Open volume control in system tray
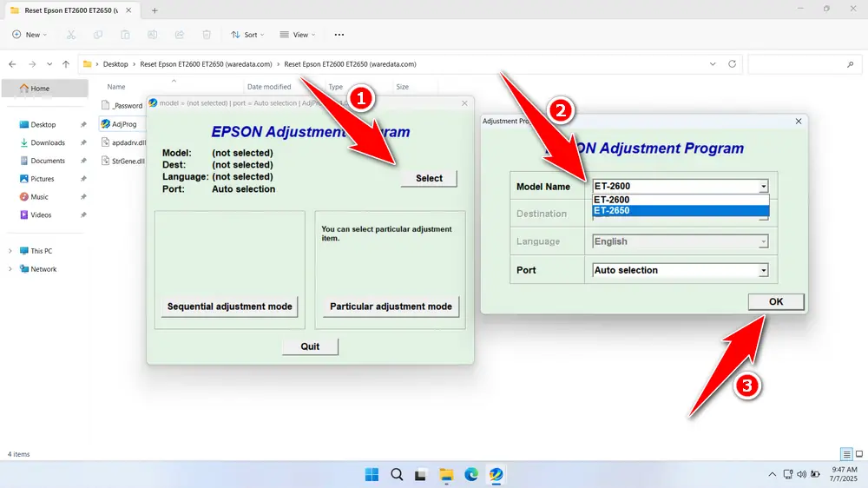This screenshot has height=488, width=868. (x=801, y=475)
